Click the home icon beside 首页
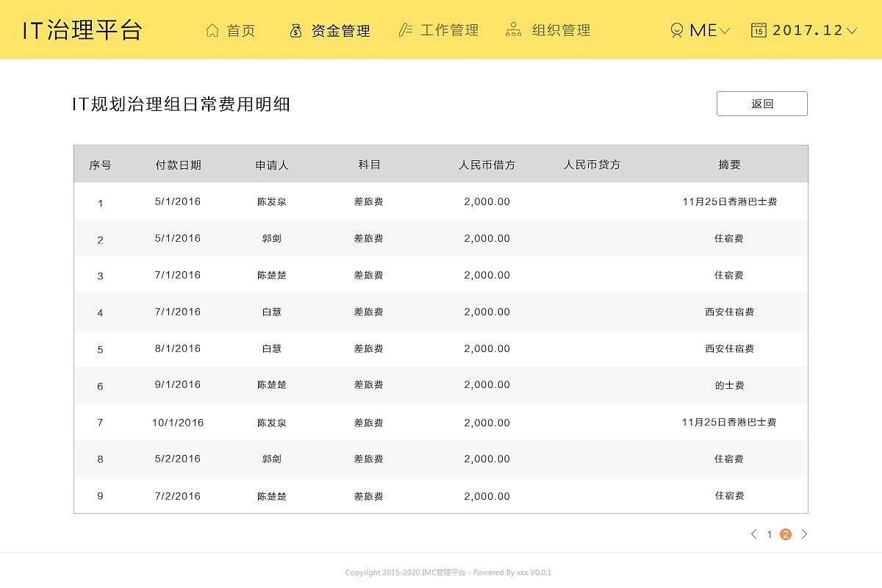 click(x=212, y=30)
